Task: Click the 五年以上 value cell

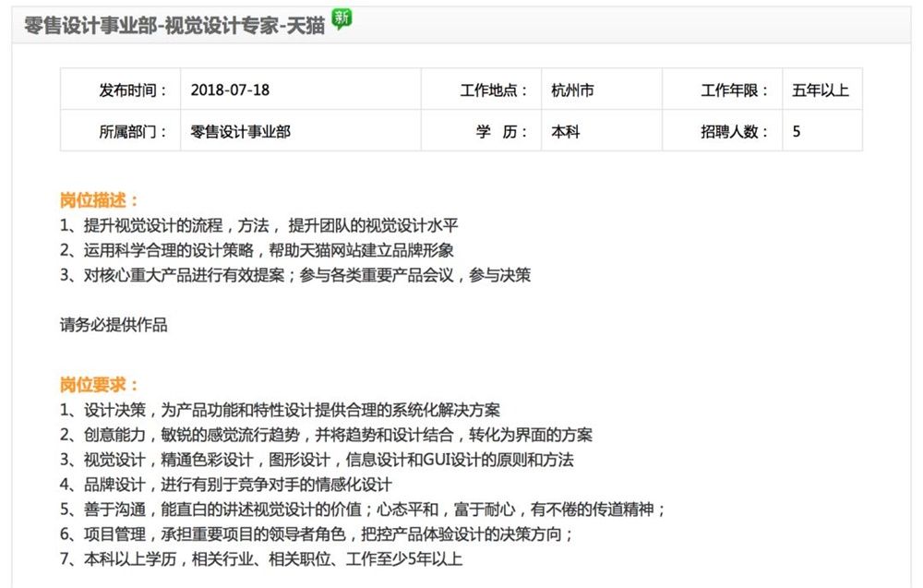Action: pos(822,90)
